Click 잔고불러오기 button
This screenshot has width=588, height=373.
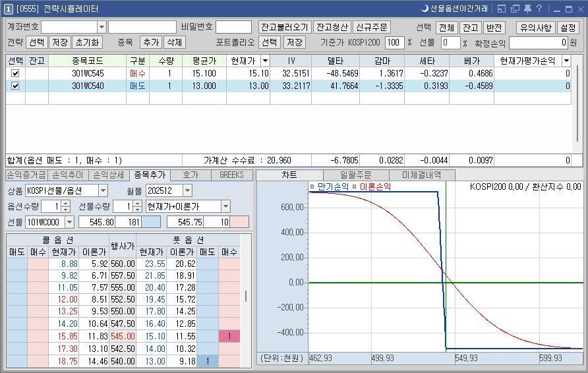click(285, 28)
